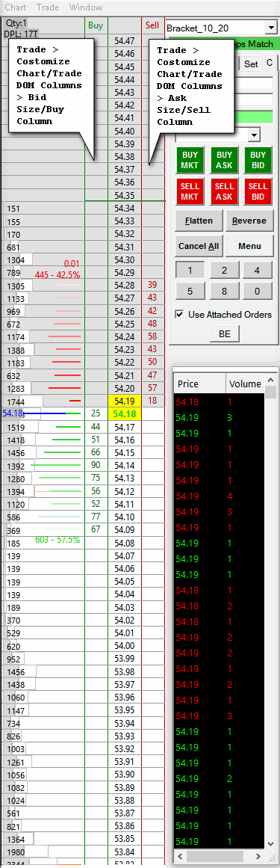Click Buy column cell showing 25
This screenshot has width=280, height=868.
pyautogui.click(x=96, y=413)
